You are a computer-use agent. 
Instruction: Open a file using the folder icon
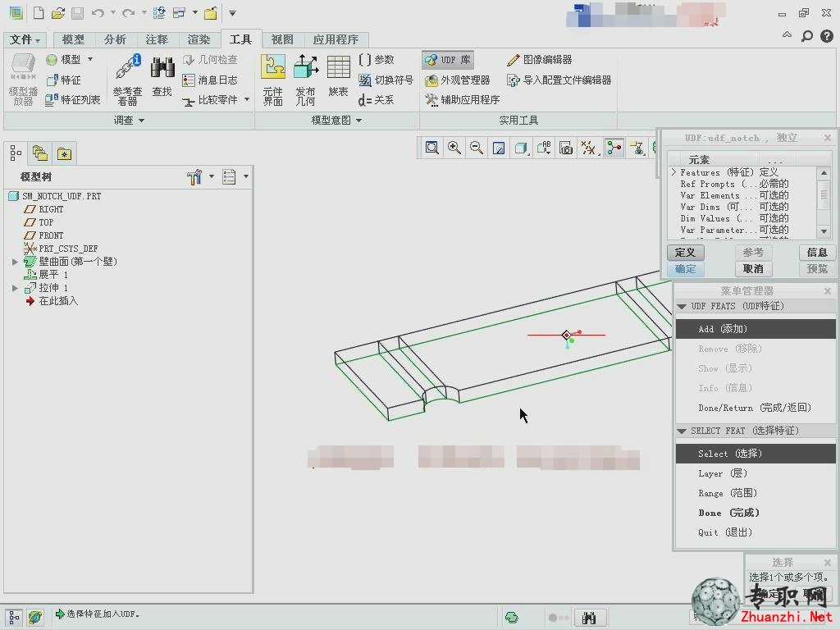click(58, 13)
